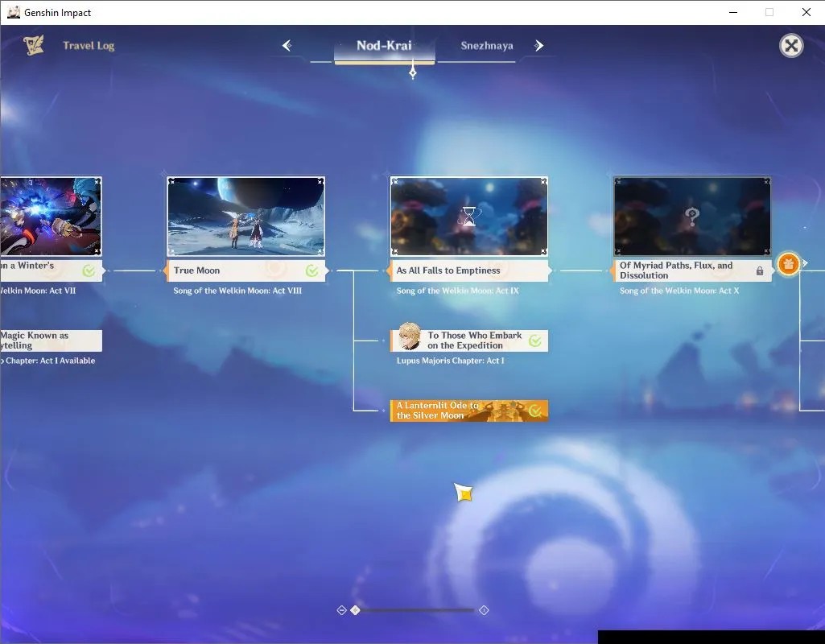Click the zoom-in icon of timeline slider
Screen dimensions: 825x644
tap(484, 610)
